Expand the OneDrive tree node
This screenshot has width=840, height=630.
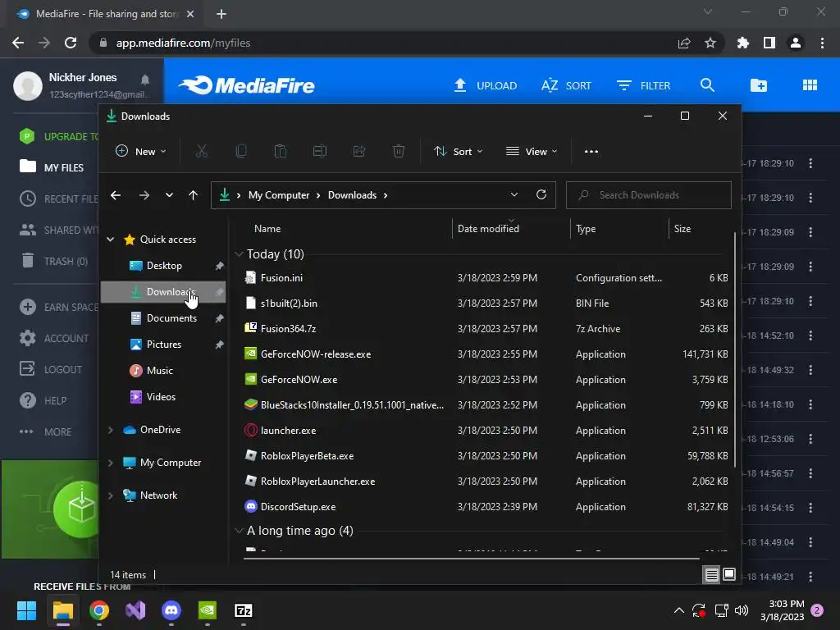pos(111,430)
